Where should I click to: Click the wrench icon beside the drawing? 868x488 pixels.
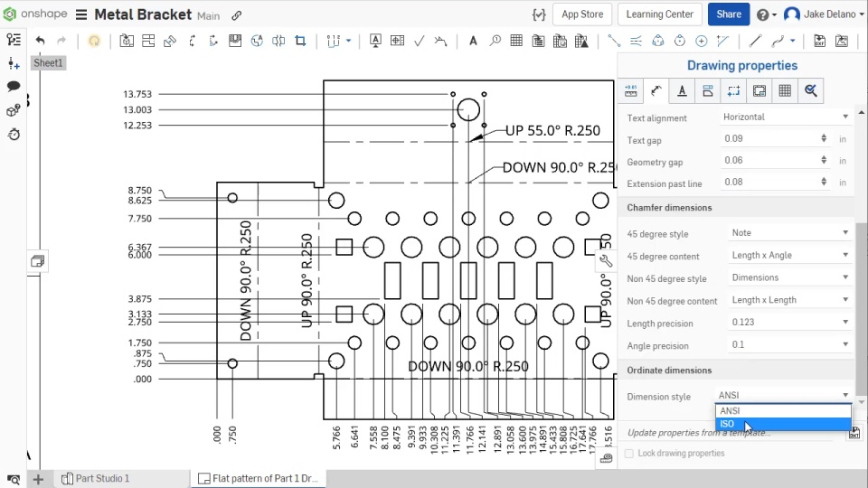click(606, 260)
